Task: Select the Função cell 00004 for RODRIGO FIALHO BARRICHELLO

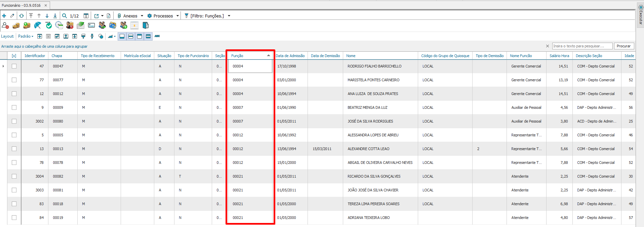Action: point(250,66)
